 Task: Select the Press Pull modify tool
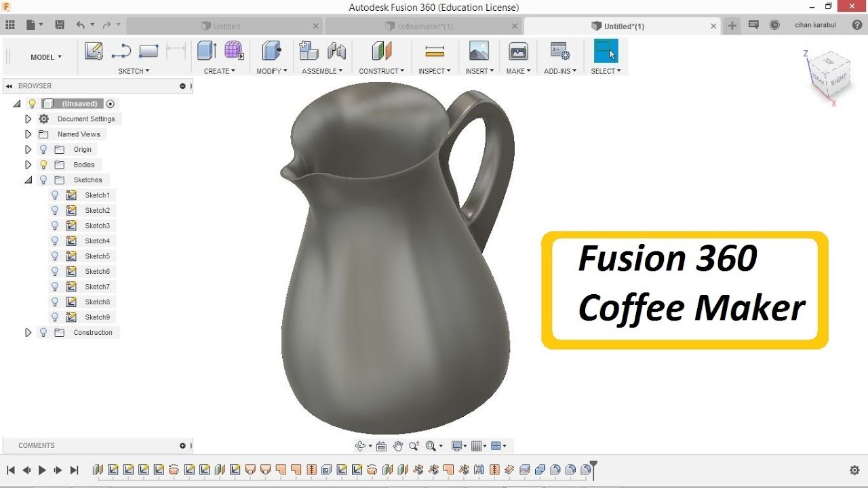pos(272,51)
